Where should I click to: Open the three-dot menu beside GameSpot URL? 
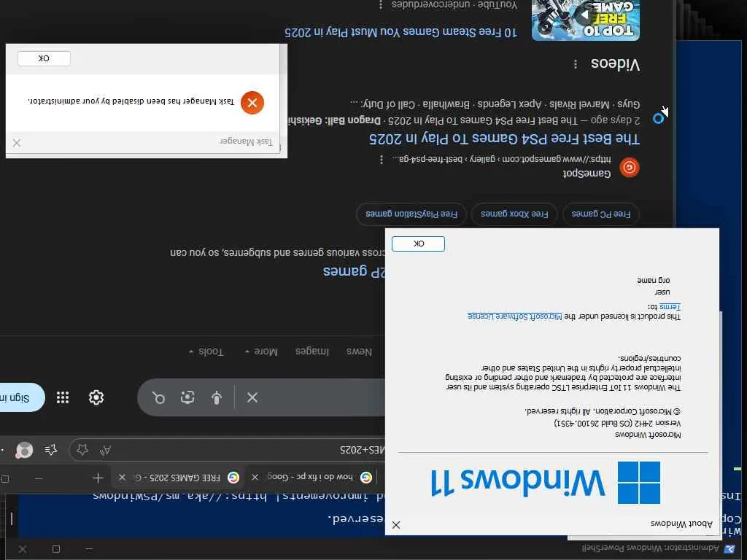[x=381, y=160]
